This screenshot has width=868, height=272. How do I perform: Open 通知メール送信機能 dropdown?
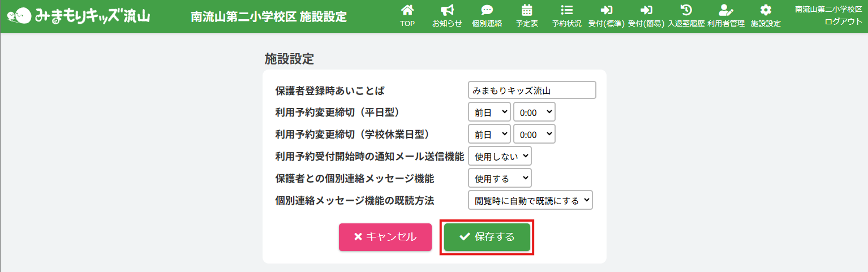500,156
